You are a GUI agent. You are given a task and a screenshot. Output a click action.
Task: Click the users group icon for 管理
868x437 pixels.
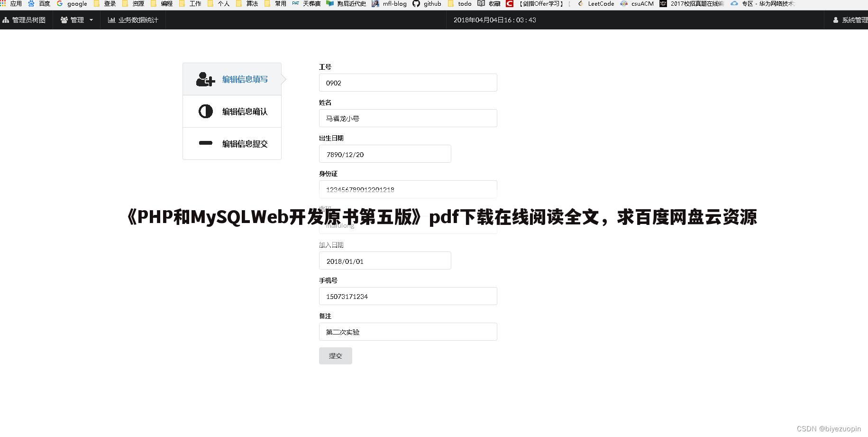[64, 20]
